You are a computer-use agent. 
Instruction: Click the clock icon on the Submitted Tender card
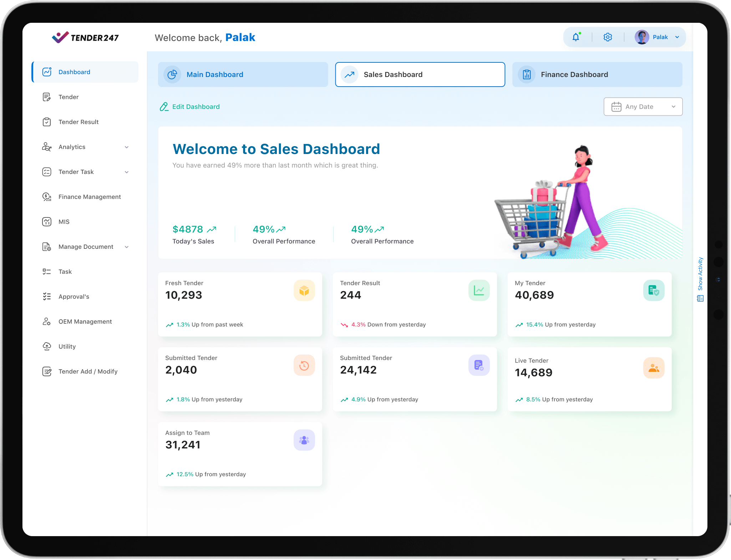coord(304,365)
